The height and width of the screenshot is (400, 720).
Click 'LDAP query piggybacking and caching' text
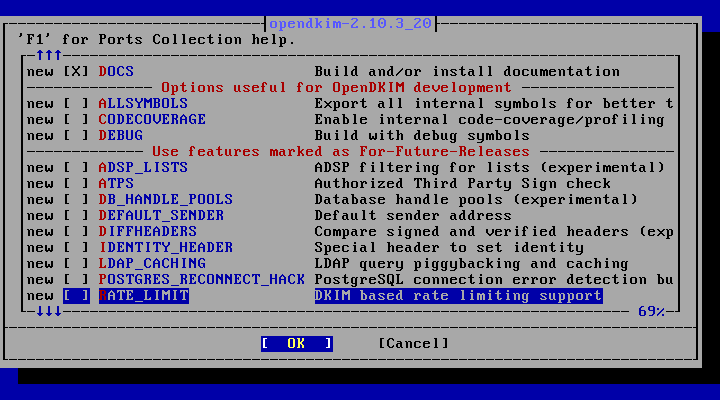(x=472, y=264)
